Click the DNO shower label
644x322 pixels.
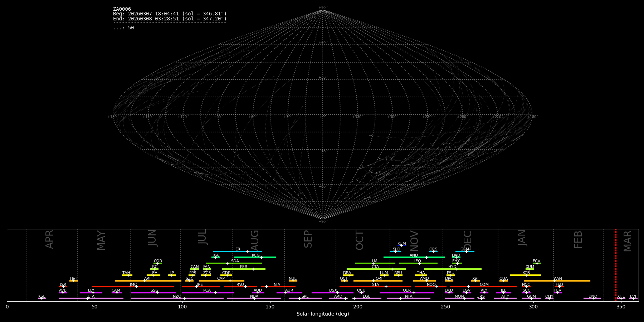593,297
